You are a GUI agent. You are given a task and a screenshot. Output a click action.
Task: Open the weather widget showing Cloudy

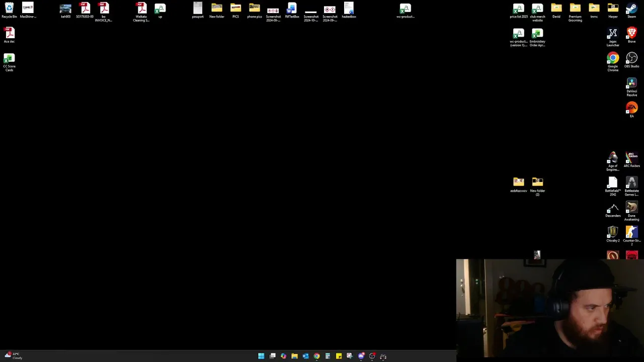click(14, 356)
